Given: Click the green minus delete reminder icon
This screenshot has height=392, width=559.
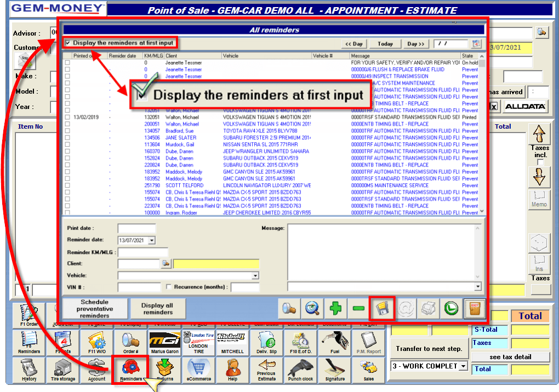Looking at the screenshot, I should click(x=358, y=308).
